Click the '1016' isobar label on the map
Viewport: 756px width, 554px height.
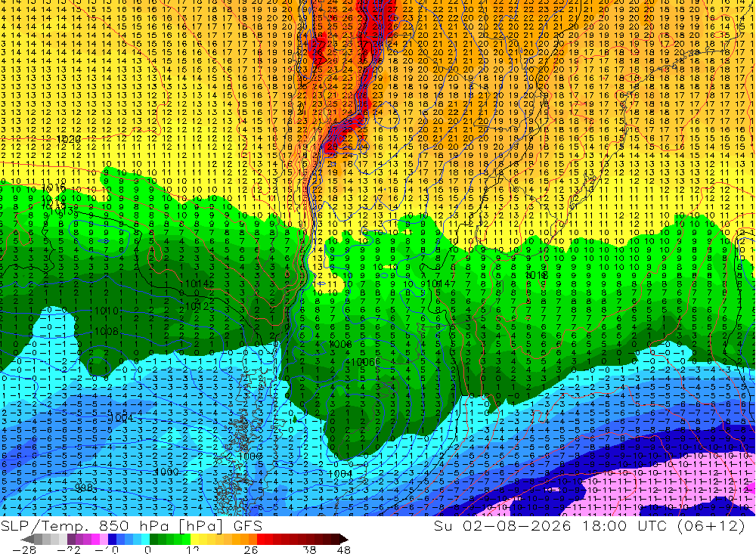(x=54, y=188)
